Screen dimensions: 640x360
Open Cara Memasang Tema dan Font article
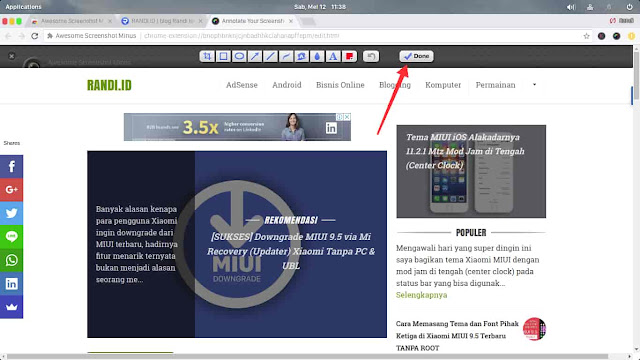[457, 336]
